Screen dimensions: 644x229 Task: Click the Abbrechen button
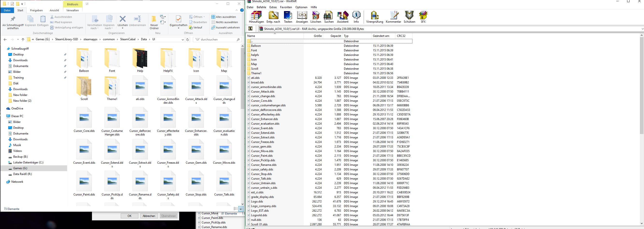pyautogui.click(x=149, y=216)
